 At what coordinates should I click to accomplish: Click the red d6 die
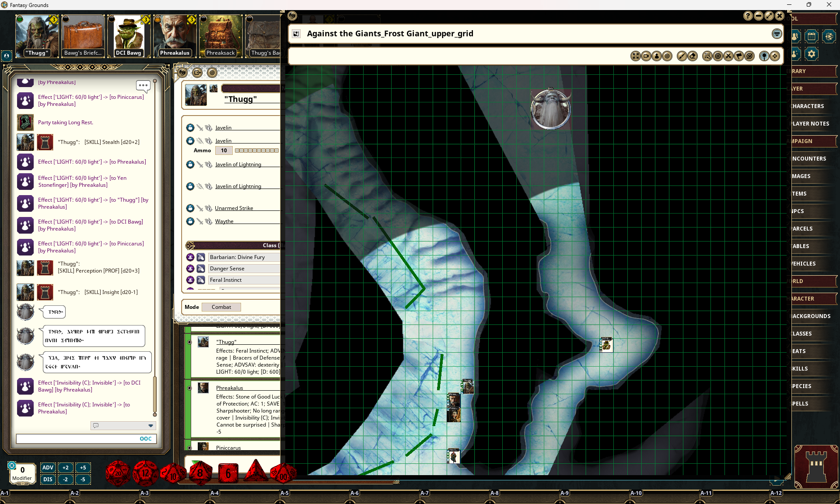tap(228, 473)
